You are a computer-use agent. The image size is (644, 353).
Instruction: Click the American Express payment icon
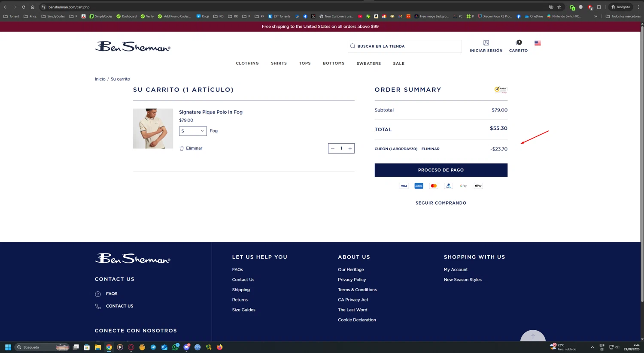[x=419, y=186]
